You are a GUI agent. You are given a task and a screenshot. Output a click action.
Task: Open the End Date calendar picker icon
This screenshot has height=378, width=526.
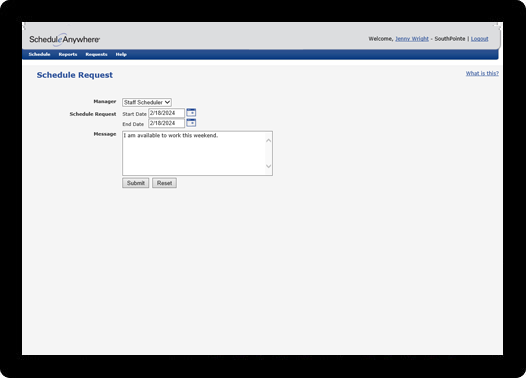pyautogui.click(x=191, y=123)
